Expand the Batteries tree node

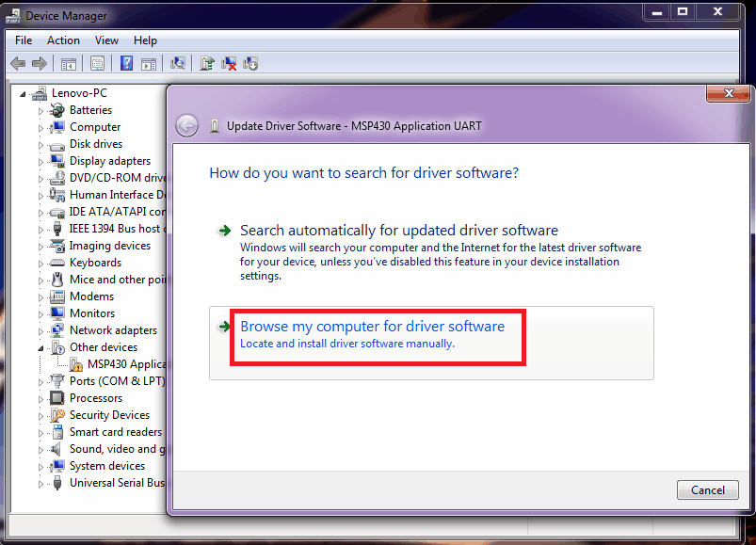pos(41,110)
